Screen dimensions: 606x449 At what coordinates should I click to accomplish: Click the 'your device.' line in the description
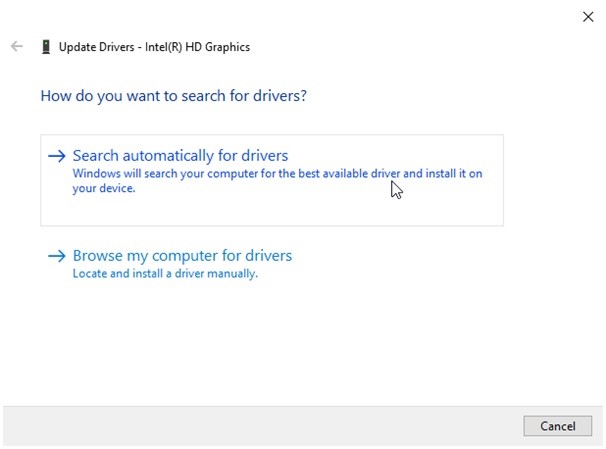click(104, 188)
